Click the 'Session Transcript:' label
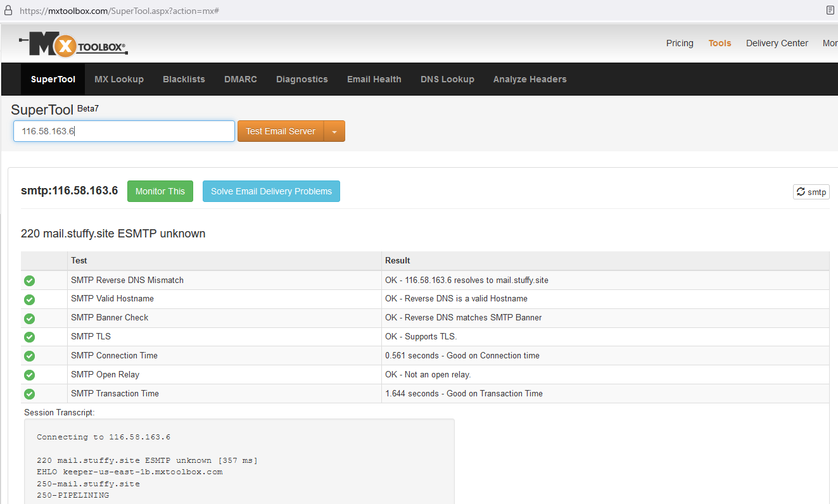 pyautogui.click(x=60, y=412)
